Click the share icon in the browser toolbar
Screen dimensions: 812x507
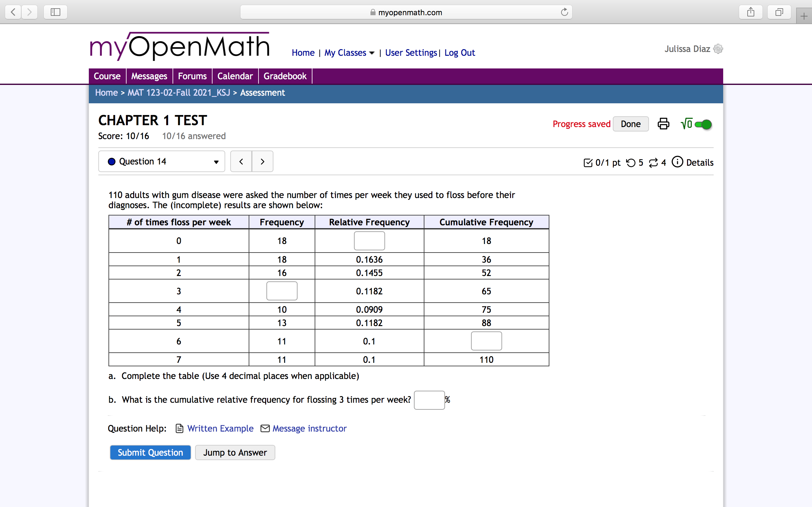click(x=751, y=12)
